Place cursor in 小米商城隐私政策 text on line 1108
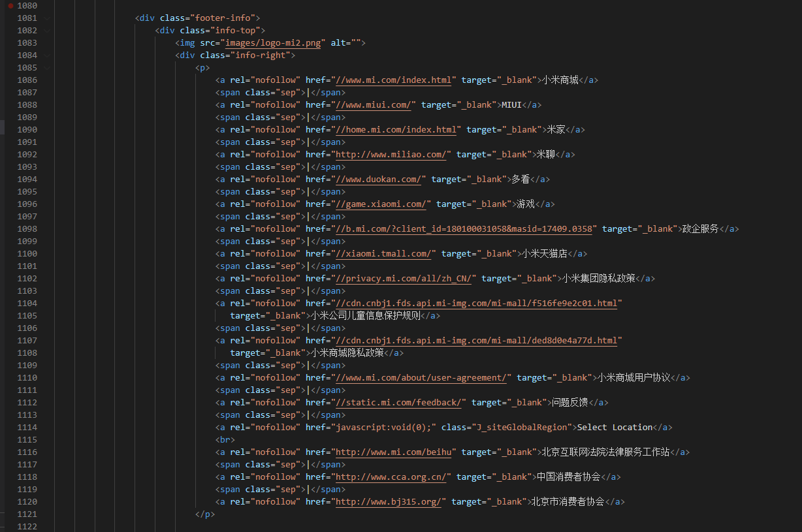The height and width of the screenshot is (532, 802). pyautogui.click(x=347, y=352)
